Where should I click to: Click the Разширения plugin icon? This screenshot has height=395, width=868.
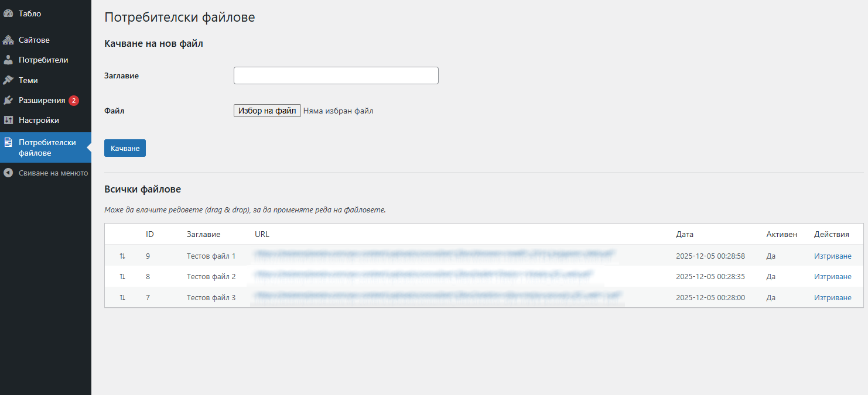[8, 101]
